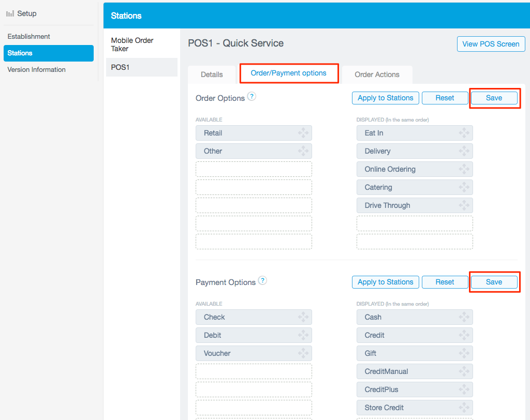Open Version Information
The width and height of the screenshot is (530, 420).
point(37,70)
